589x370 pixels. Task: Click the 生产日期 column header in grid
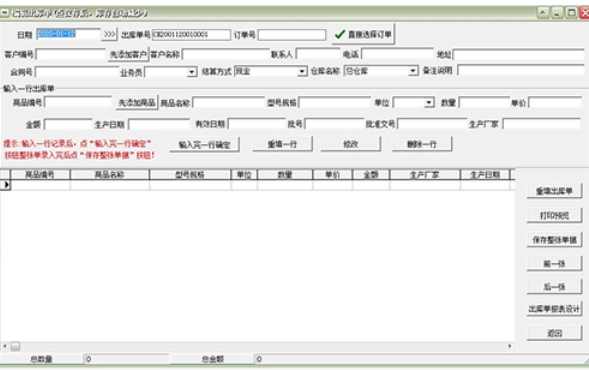(485, 175)
